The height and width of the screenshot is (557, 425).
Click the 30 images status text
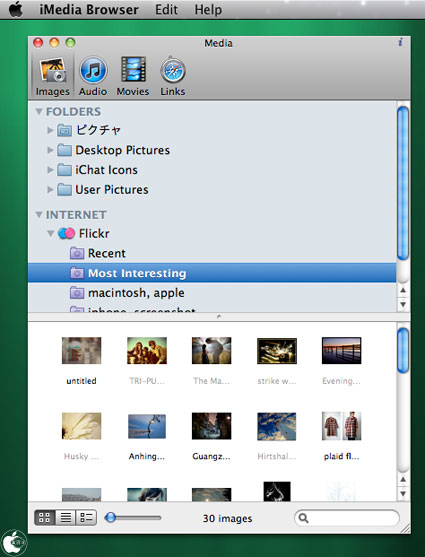tap(227, 518)
